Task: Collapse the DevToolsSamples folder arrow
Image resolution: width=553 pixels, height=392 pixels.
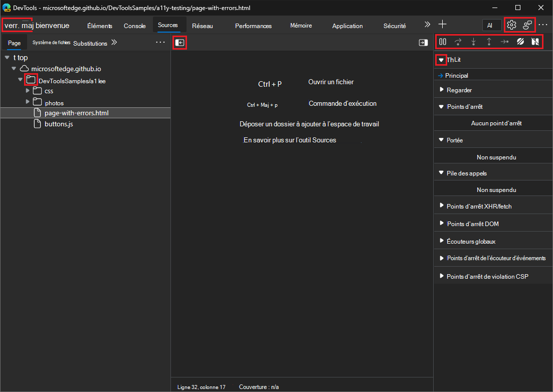Action: pos(21,80)
